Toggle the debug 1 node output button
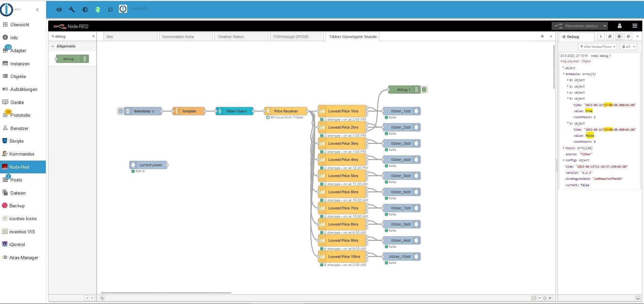 click(424, 90)
